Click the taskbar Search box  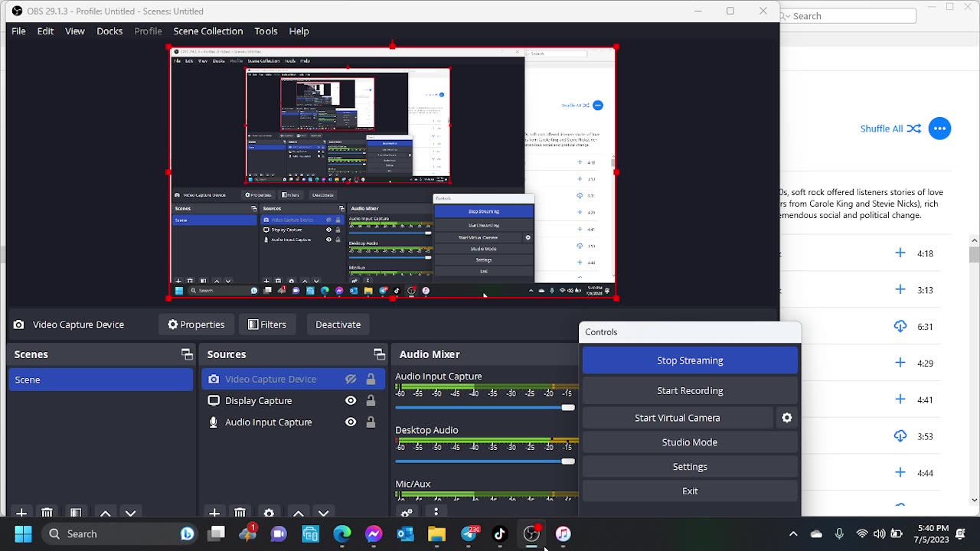coord(119,534)
